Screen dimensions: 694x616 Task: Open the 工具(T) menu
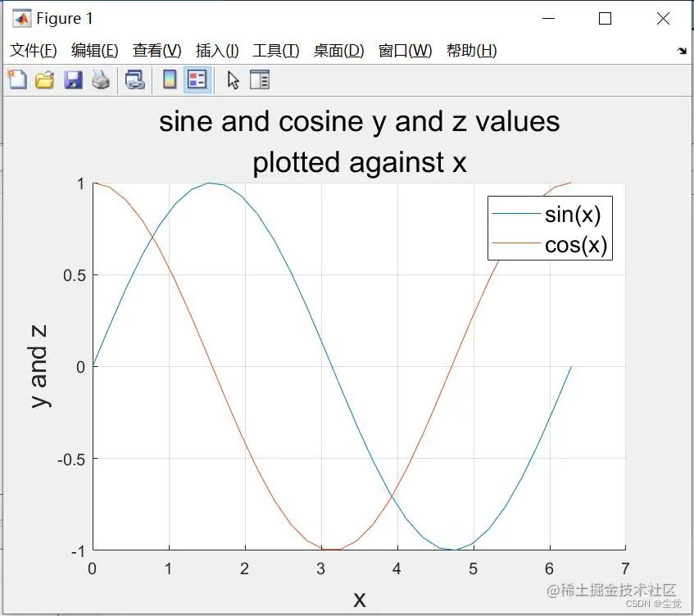[x=276, y=51]
